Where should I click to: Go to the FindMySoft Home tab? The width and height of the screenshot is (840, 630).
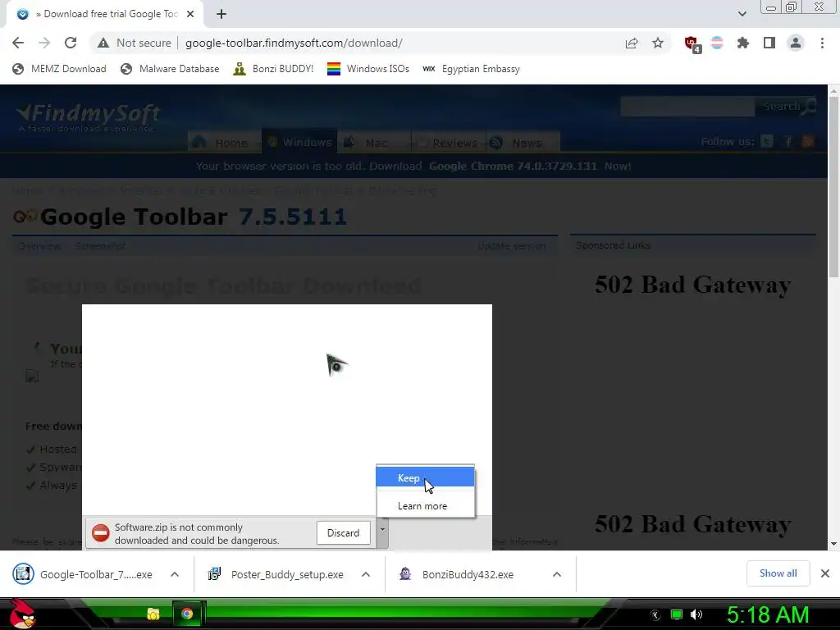click(225, 143)
